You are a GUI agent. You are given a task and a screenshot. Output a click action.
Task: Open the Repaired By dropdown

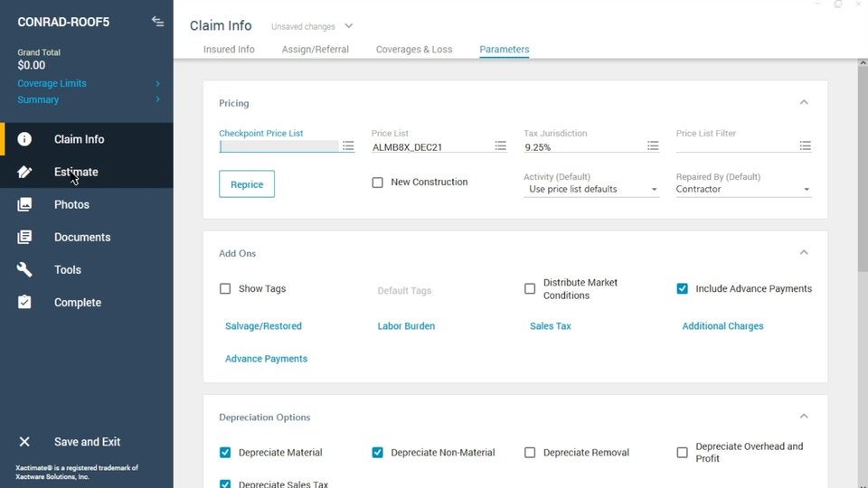[x=743, y=190]
